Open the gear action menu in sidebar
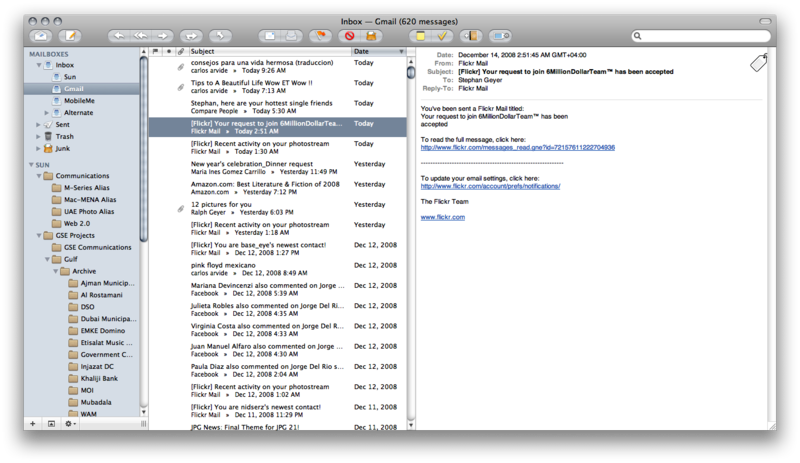Viewport: 800px width, 463px height. click(x=70, y=424)
